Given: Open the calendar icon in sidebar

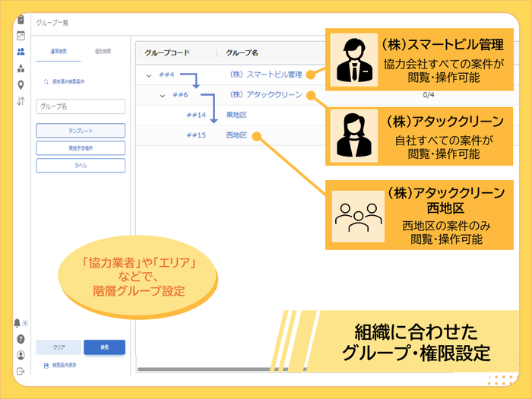Looking at the screenshot, I should [x=21, y=35].
